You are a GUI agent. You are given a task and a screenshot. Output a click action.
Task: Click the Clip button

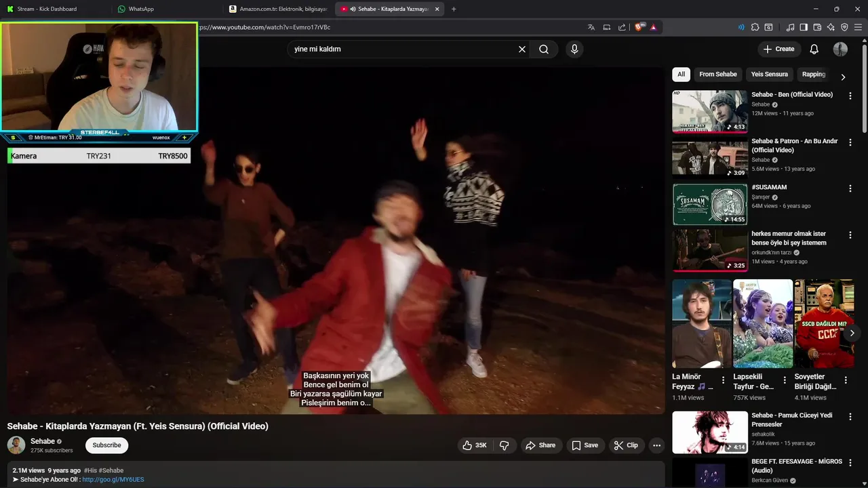[x=625, y=445]
